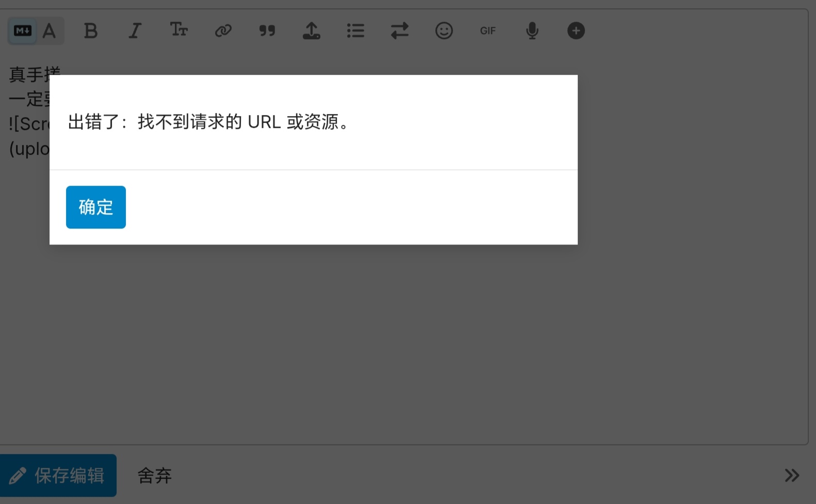Toggle text direction with swap arrows icon

[400, 31]
